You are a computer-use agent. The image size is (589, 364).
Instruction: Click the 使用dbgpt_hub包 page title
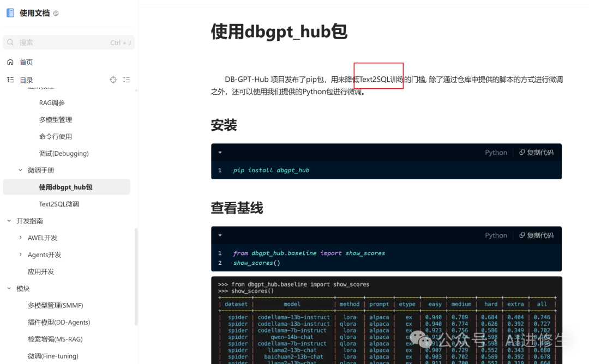pyautogui.click(x=279, y=32)
